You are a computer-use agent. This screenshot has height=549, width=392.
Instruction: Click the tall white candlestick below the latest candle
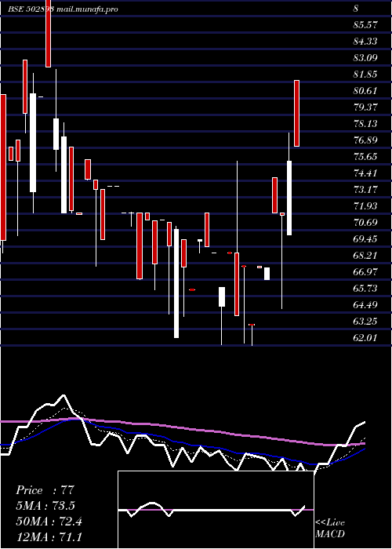(289, 198)
